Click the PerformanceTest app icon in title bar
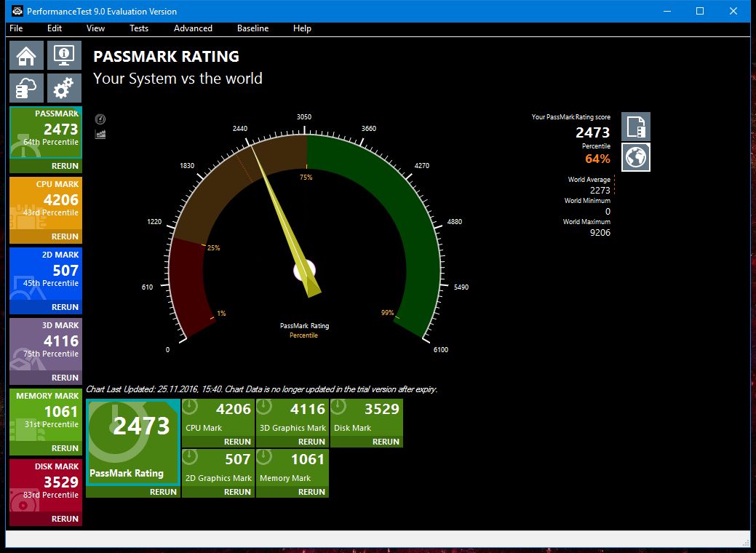The height and width of the screenshot is (553, 756). tap(17, 11)
